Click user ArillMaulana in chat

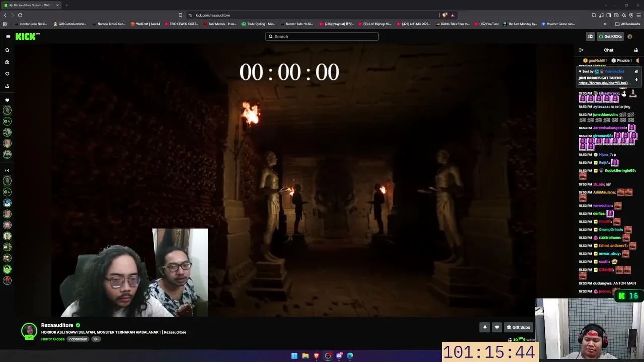coord(604,192)
